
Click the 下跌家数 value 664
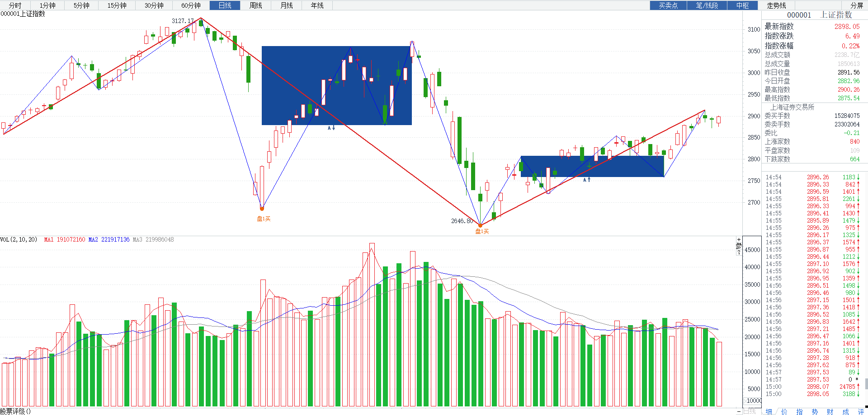pos(855,159)
